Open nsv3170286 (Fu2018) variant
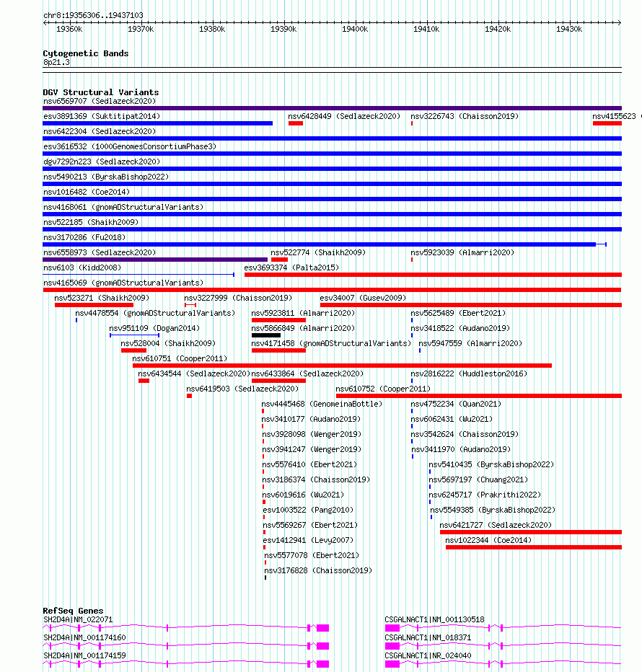 click(x=84, y=237)
